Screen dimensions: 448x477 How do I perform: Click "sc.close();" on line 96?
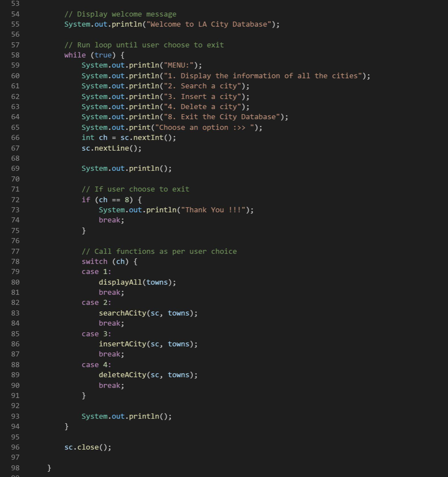(x=88, y=447)
